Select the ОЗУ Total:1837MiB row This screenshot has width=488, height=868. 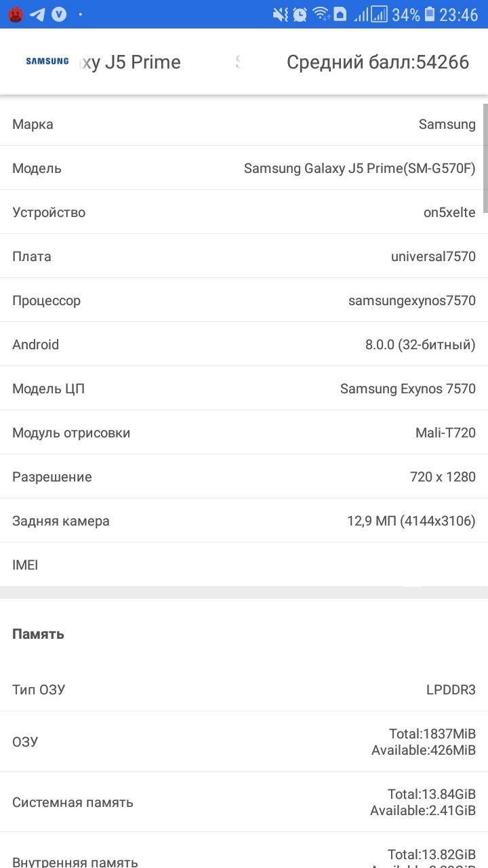[x=244, y=742]
